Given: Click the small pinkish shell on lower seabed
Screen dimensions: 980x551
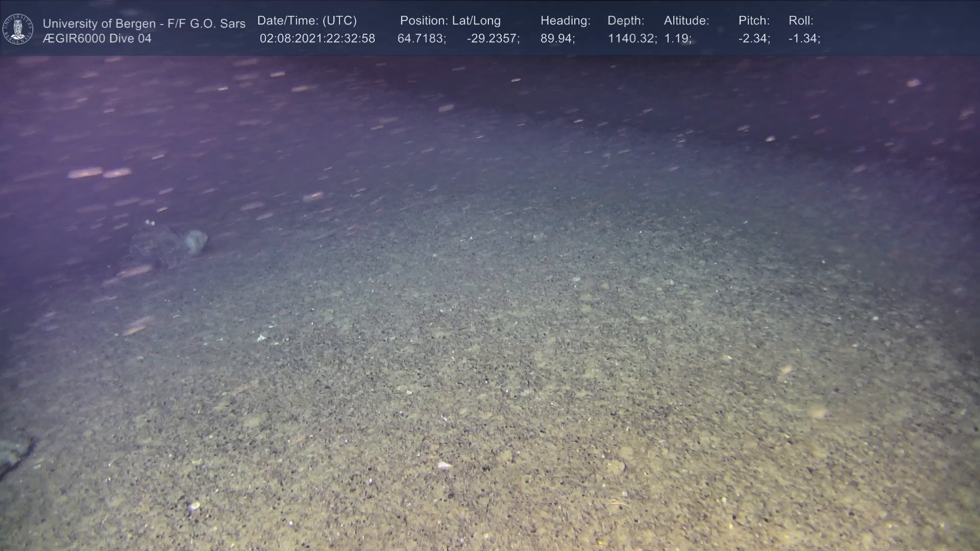Looking at the screenshot, I should [444, 465].
